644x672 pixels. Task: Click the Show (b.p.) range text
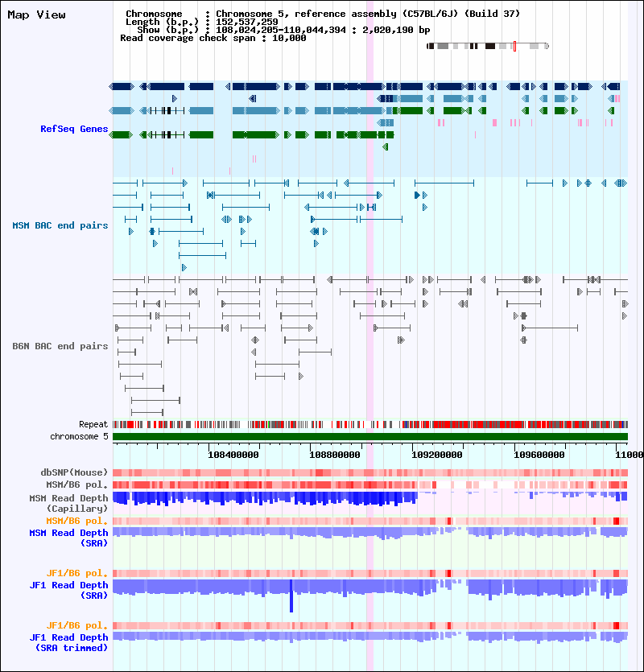point(283,30)
